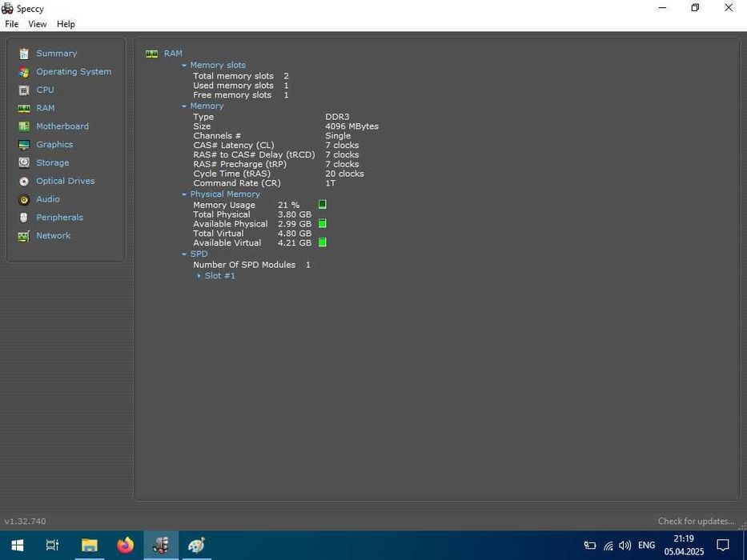Switch to Graphics section
Viewport: 747px width, 560px height.
54,144
